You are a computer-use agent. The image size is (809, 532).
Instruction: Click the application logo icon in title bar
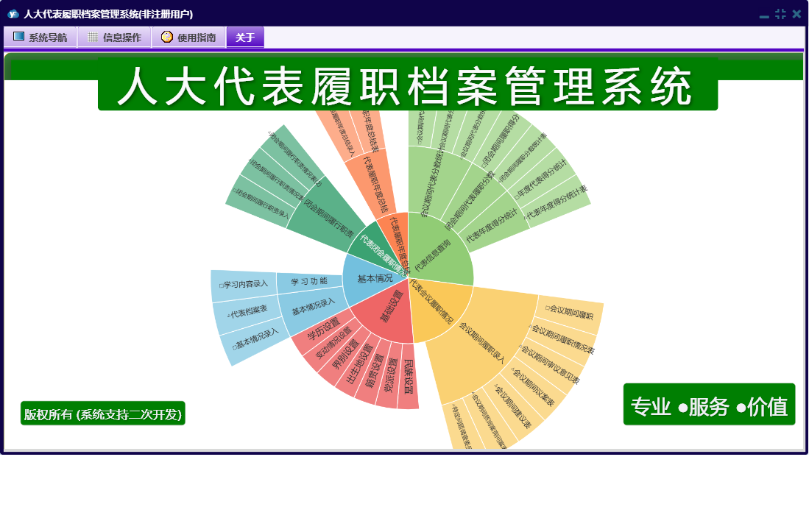pos(13,14)
